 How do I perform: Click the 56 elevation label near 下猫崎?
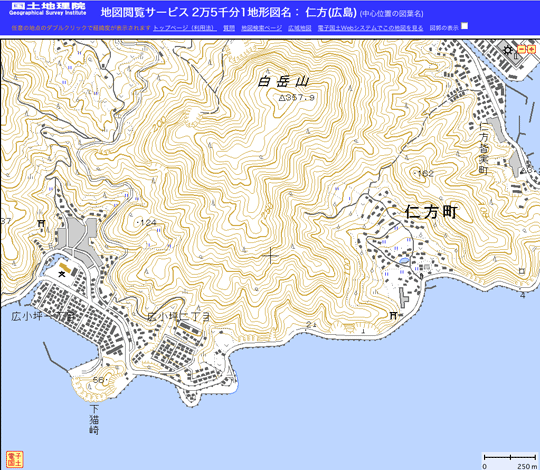click(x=98, y=380)
